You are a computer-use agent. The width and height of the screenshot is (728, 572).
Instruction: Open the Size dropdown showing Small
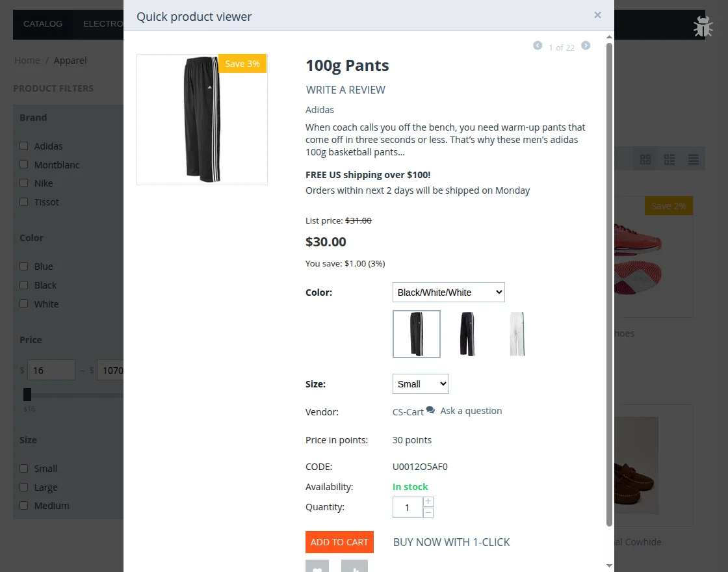point(420,383)
